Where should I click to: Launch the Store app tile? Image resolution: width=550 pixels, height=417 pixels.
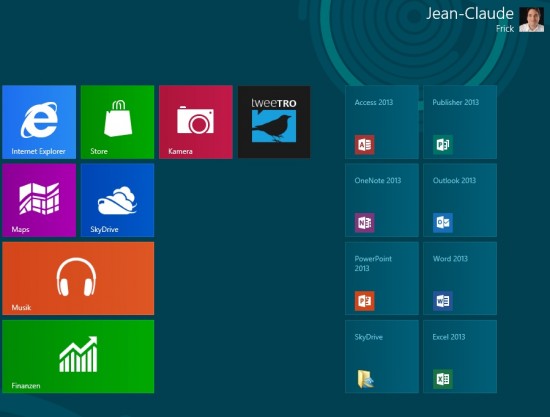pos(118,122)
